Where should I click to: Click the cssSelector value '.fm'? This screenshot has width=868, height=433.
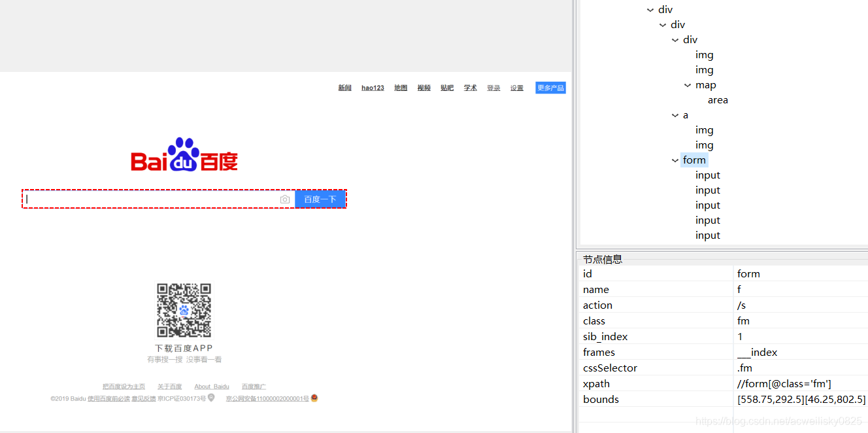click(x=744, y=368)
